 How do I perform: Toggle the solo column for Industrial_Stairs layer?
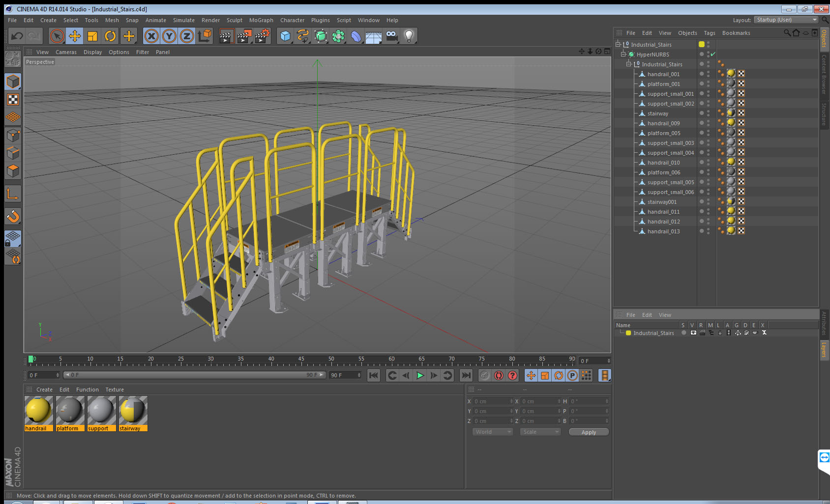[683, 333]
